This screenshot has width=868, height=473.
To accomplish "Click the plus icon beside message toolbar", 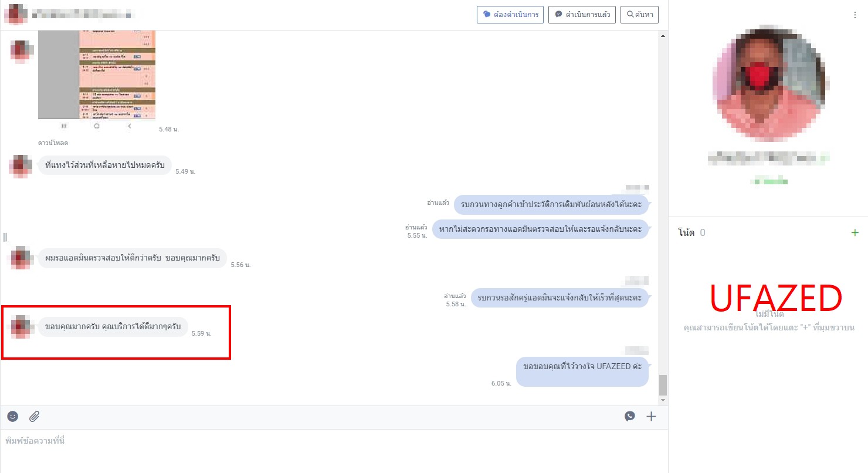I will 651,416.
